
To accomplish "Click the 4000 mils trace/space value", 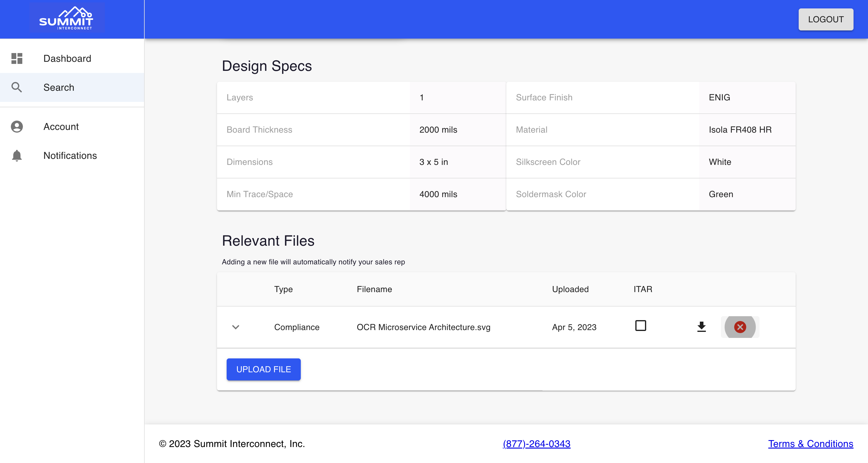I will click(x=439, y=194).
